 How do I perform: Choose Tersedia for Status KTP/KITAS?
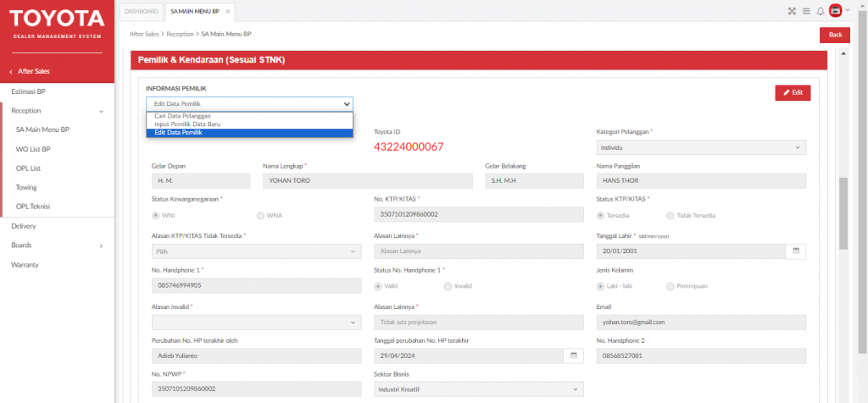[600, 216]
